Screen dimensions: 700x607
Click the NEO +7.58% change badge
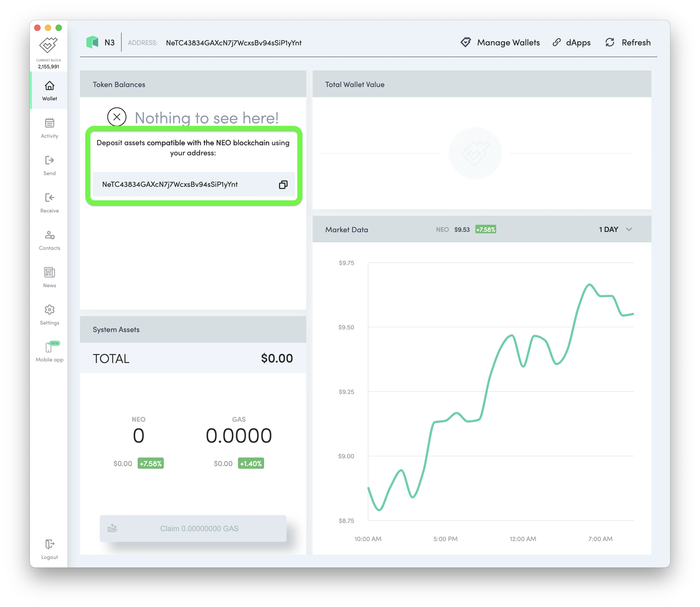[486, 229]
